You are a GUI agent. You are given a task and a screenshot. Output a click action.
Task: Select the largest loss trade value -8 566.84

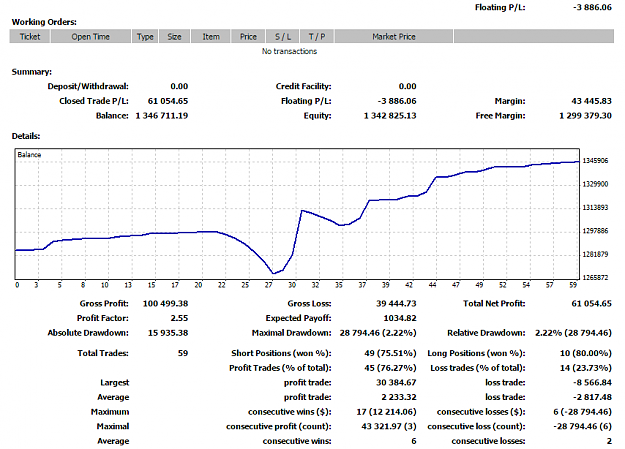pyautogui.click(x=592, y=382)
